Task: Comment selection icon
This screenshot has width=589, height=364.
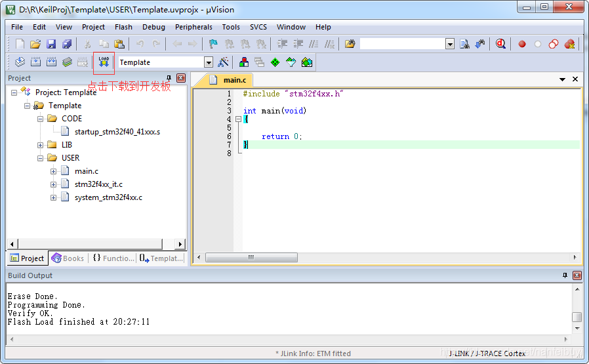Action: (314, 44)
